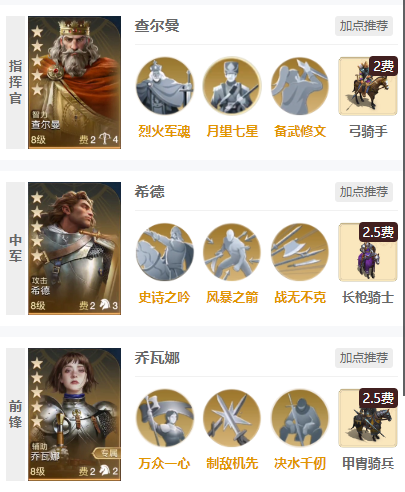Open the 史诗之吟 skill icon
This screenshot has width=405, height=492.
coord(165,252)
